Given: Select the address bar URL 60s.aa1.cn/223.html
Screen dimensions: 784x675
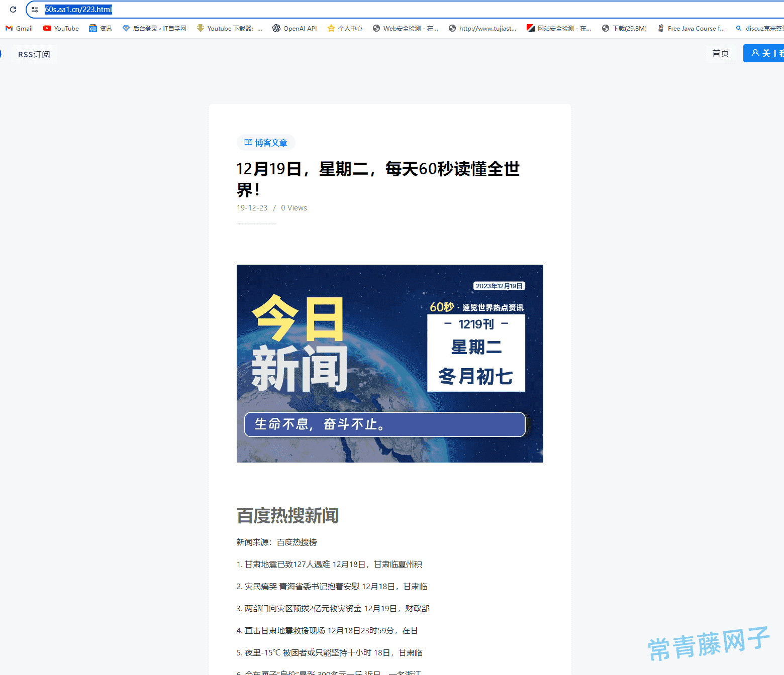Looking at the screenshot, I should click(78, 10).
